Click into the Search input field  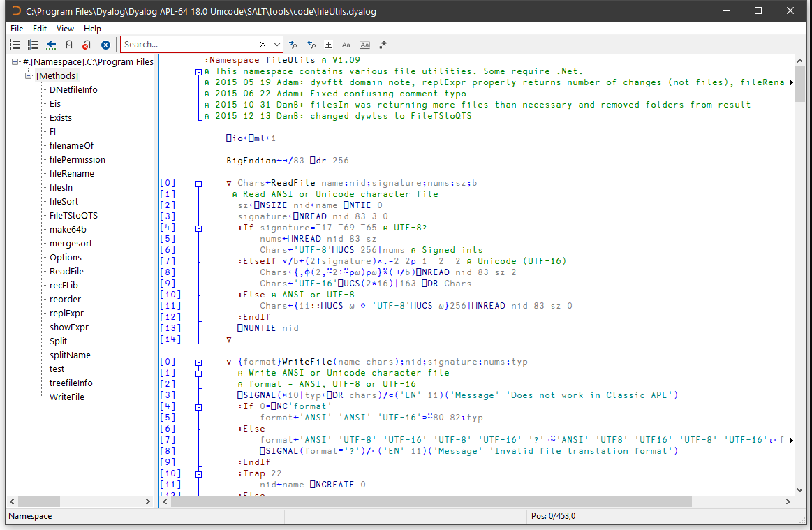click(x=189, y=45)
